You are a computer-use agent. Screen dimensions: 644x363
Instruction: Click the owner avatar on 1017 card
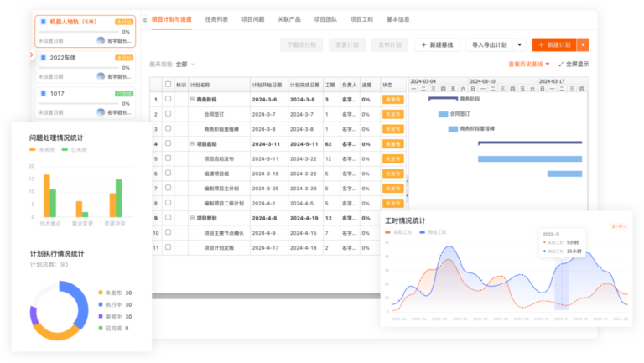[101, 111]
